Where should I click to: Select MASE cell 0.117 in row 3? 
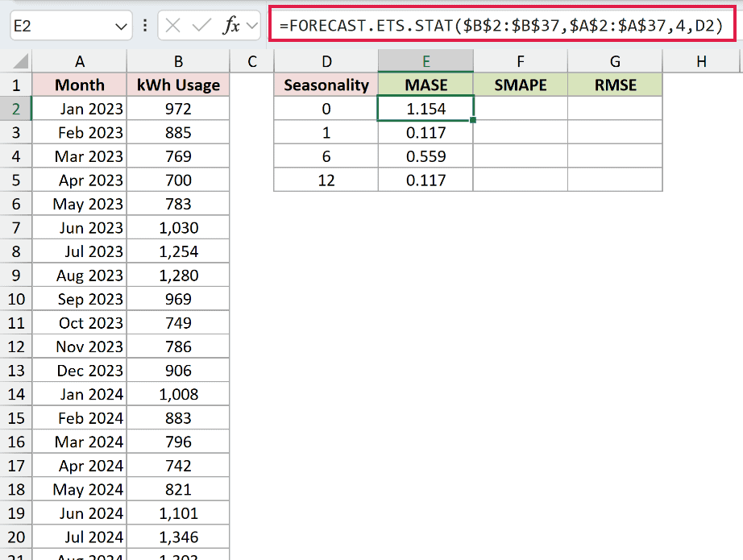pos(425,132)
